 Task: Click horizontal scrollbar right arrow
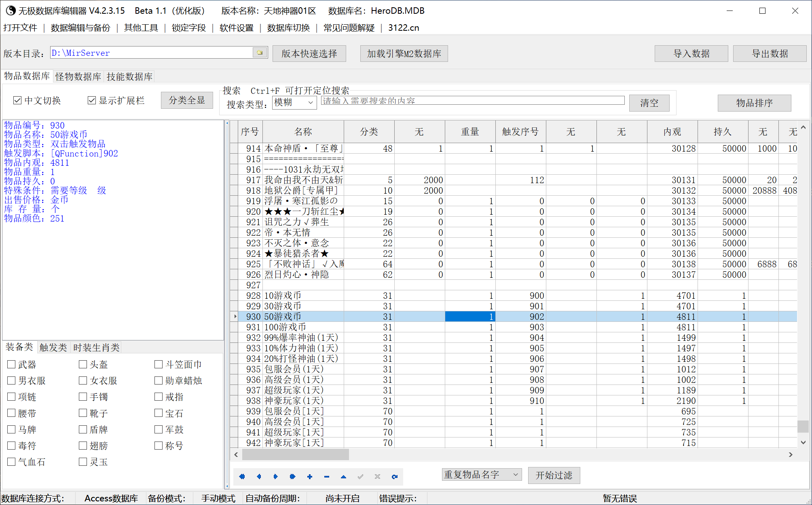(791, 454)
